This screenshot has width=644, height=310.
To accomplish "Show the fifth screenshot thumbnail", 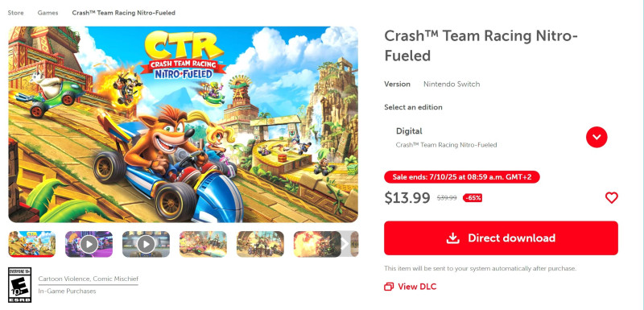I will click(x=260, y=244).
